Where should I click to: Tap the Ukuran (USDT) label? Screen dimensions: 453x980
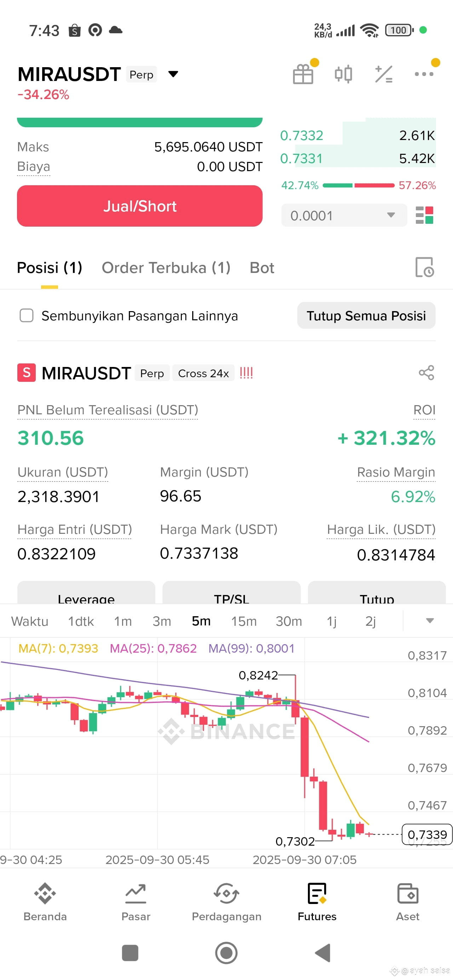(63, 472)
